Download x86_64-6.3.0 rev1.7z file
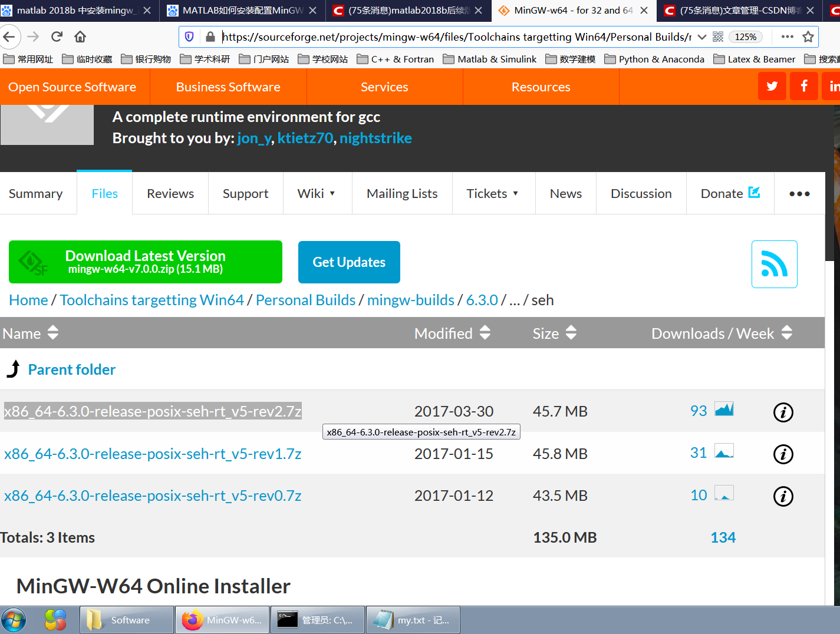This screenshot has height=634, width=840. [x=153, y=454]
